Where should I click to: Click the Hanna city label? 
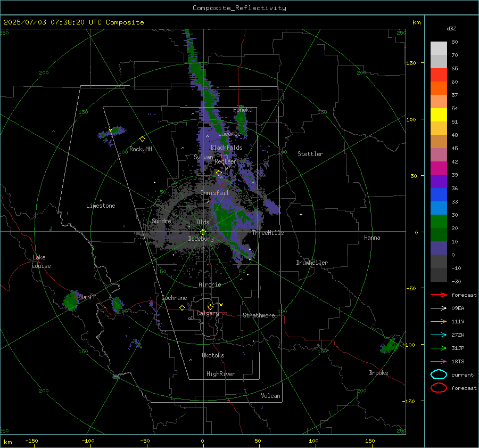pos(372,238)
